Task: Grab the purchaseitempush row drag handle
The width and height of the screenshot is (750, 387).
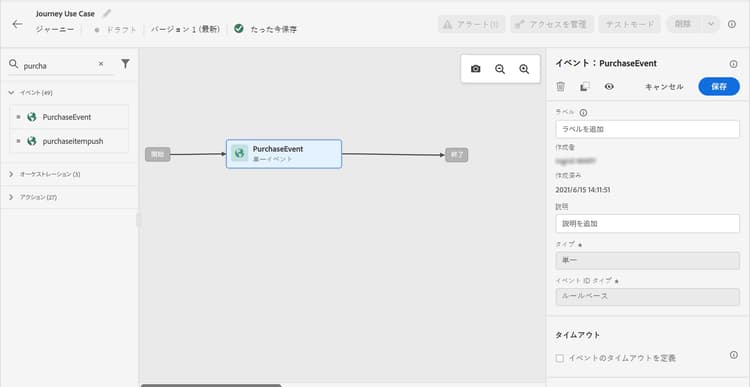Action: coord(18,141)
